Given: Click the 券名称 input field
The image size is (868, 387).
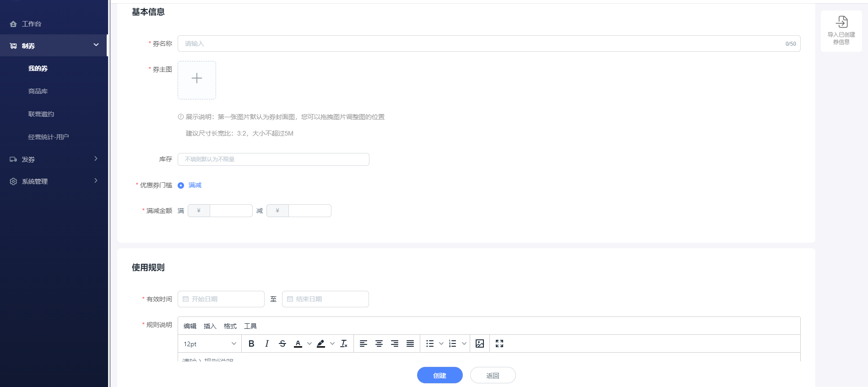Looking at the screenshot, I should (x=481, y=44).
